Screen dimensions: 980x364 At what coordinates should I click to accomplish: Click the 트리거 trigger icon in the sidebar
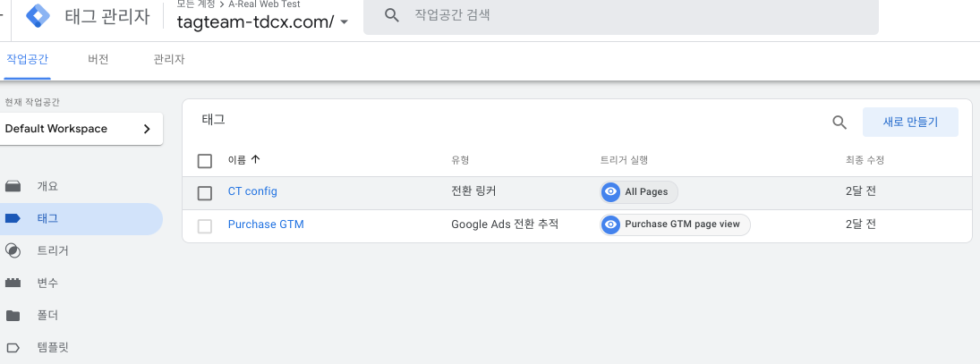tap(13, 251)
